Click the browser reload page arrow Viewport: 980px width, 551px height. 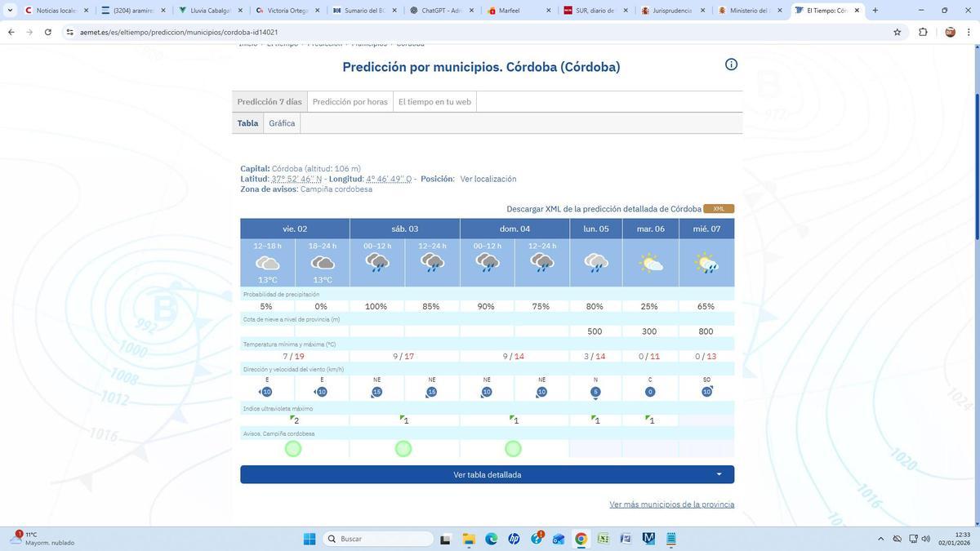click(x=48, y=32)
